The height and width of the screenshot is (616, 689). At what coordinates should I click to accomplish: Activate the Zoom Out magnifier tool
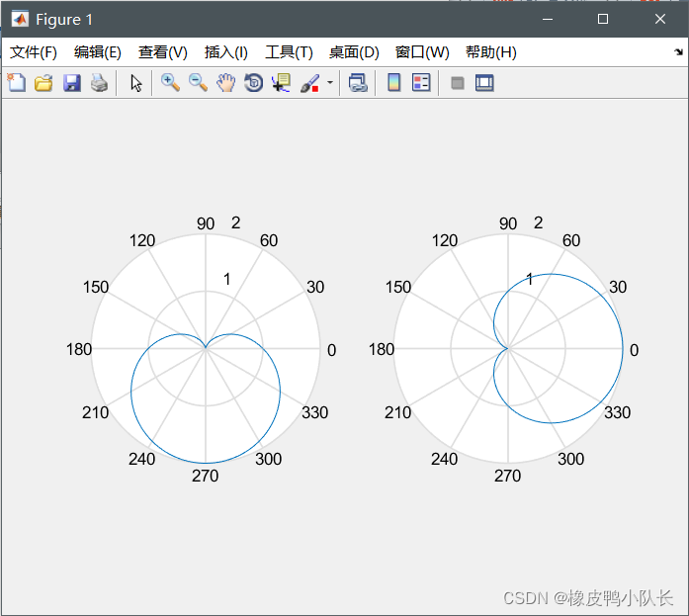tap(198, 83)
